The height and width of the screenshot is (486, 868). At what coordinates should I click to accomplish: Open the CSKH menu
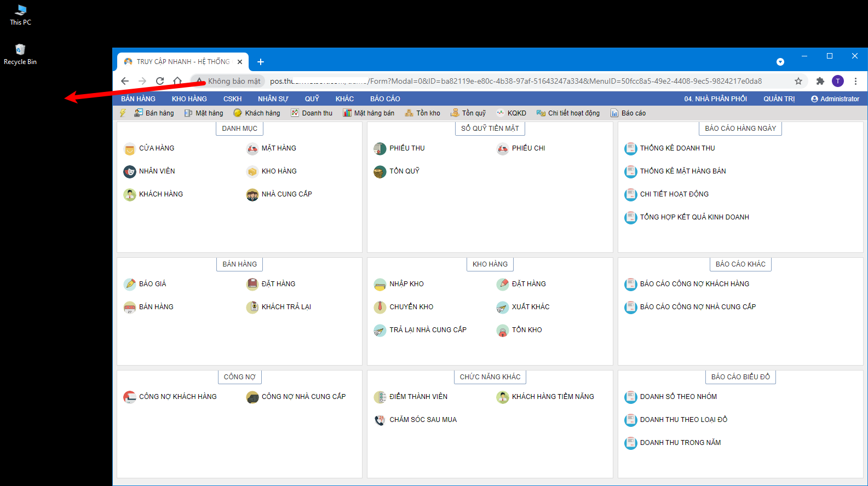tap(232, 99)
